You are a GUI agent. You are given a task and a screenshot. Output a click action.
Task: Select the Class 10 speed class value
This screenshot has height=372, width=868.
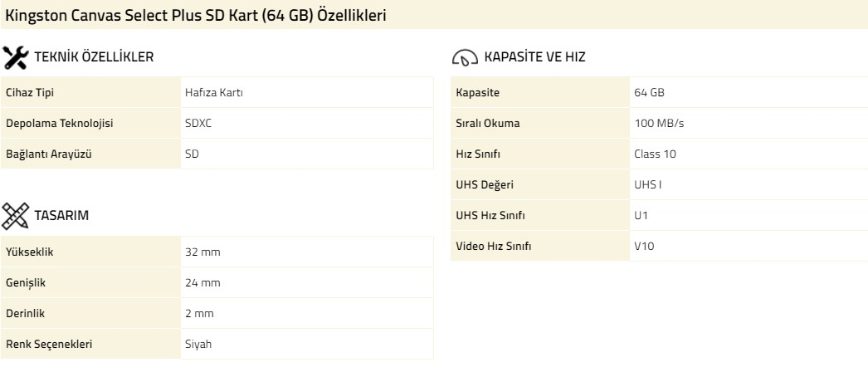pos(655,154)
